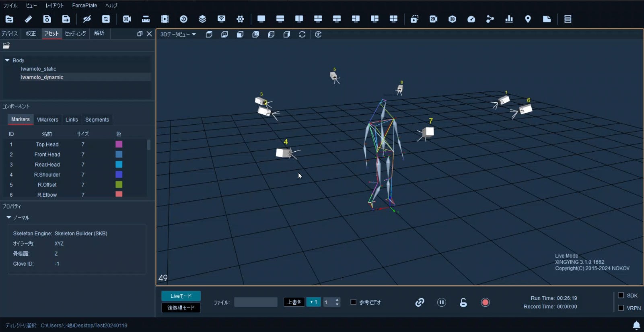The width and height of the screenshot is (644, 332).
Task: Open the 2D camera view
Action: coord(433,19)
